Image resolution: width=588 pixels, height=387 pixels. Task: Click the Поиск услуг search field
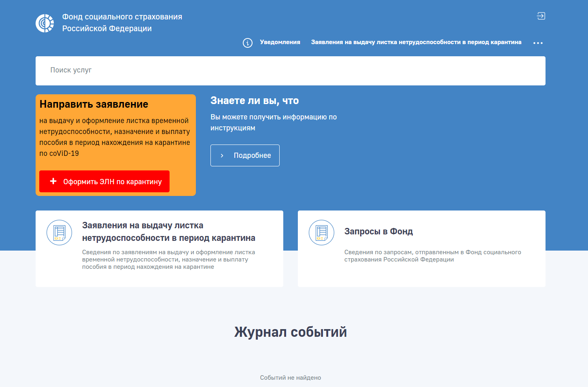coord(291,71)
